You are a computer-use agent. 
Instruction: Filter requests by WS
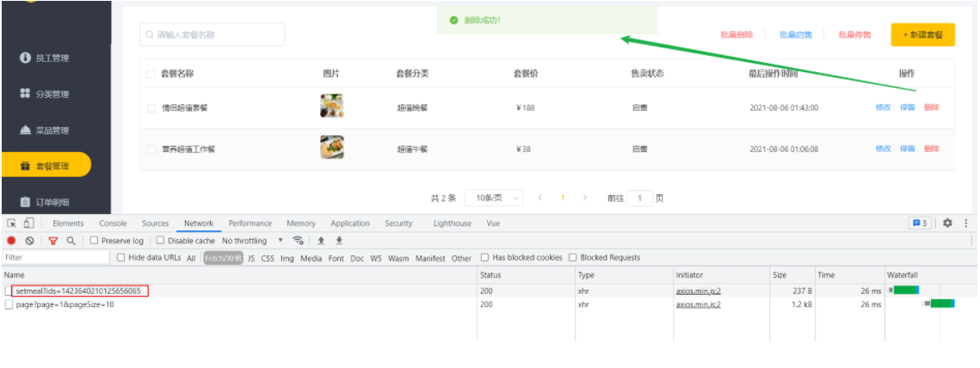coord(376,258)
